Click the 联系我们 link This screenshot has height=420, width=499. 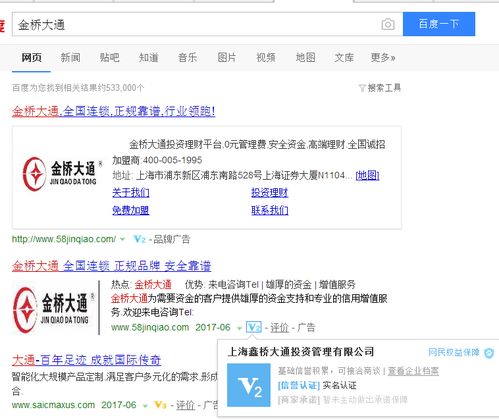[269, 210]
